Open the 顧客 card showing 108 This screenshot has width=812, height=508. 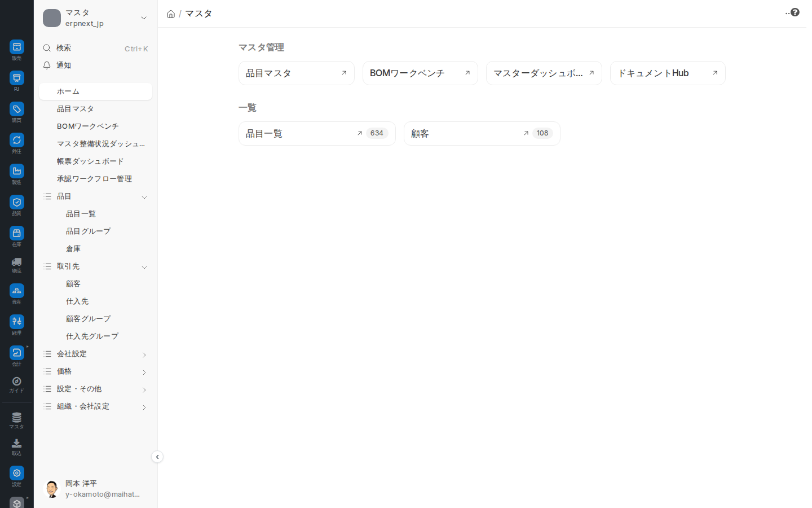[x=482, y=133]
